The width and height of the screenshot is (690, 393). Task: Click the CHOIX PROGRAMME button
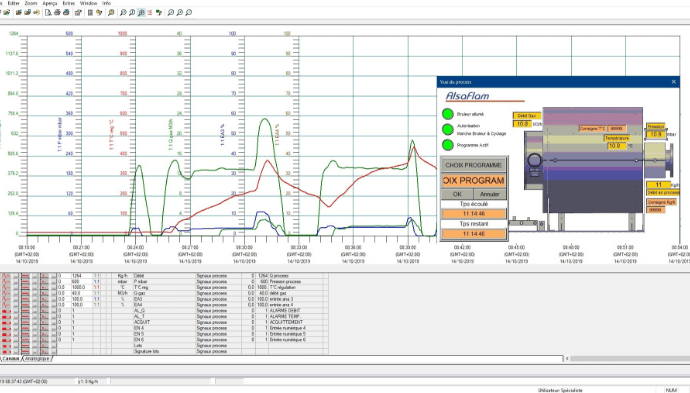tap(473, 165)
